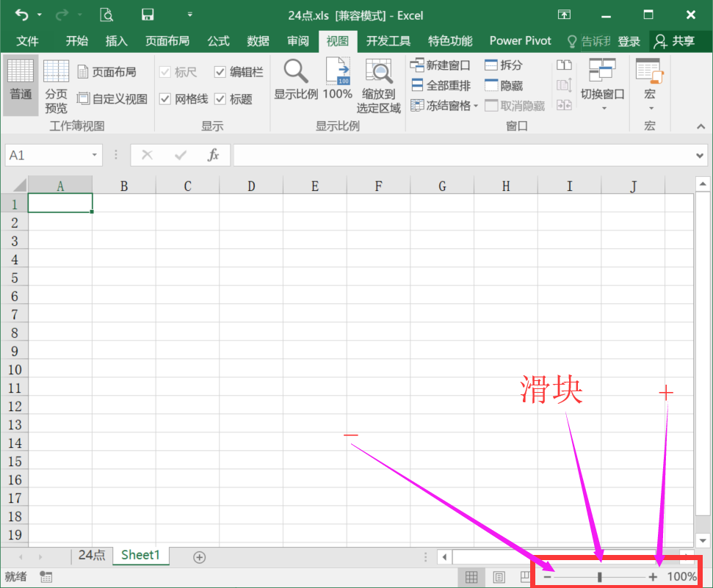The width and height of the screenshot is (713, 588).
Task: Add a new sheet with plus icon
Action: point(199,557)
